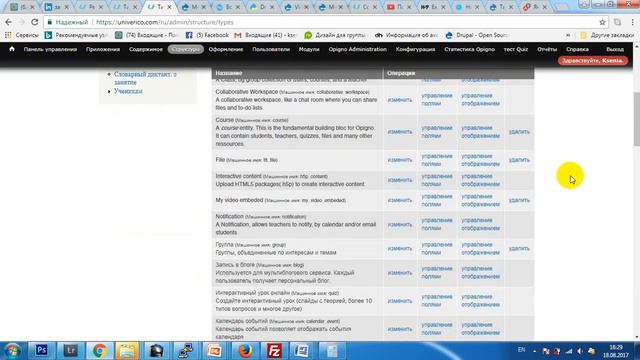Click изменить for Interactive content
This screenshot has width=640, height=360.
click(x=400, y=180)
